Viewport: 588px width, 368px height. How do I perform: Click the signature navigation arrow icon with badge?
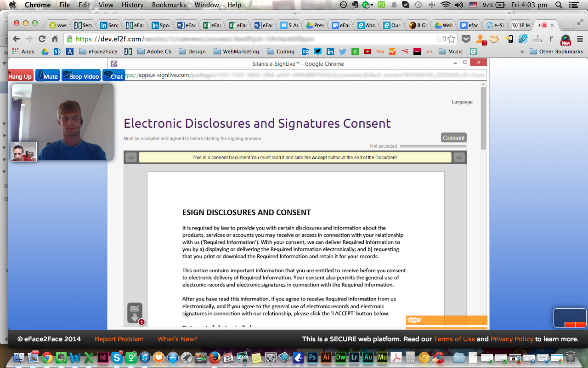(x=135, y=313)
